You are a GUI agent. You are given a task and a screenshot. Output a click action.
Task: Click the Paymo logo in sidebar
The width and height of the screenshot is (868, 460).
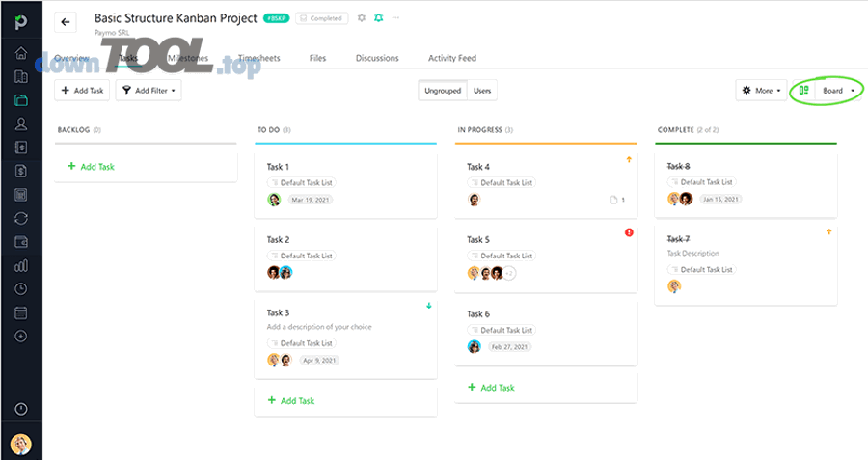[20, 21]
